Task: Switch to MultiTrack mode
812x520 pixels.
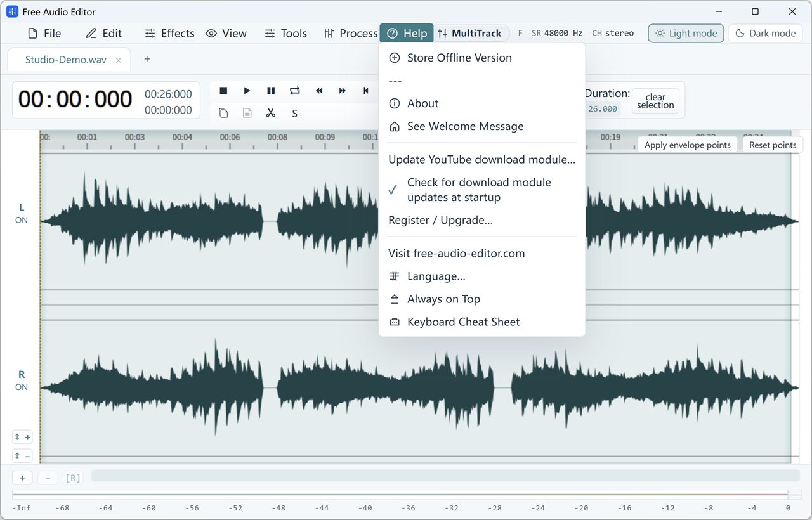Action: 470,33
